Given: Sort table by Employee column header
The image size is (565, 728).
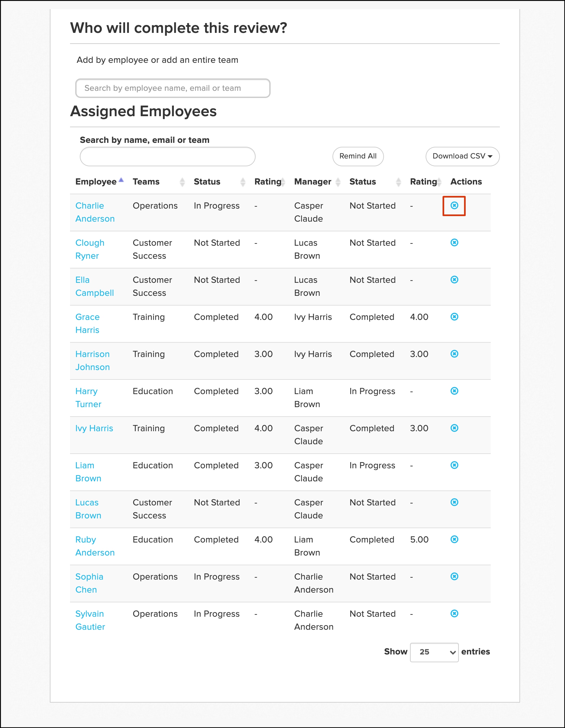Looking at the screenshot, I should click(x=99, y=182).
